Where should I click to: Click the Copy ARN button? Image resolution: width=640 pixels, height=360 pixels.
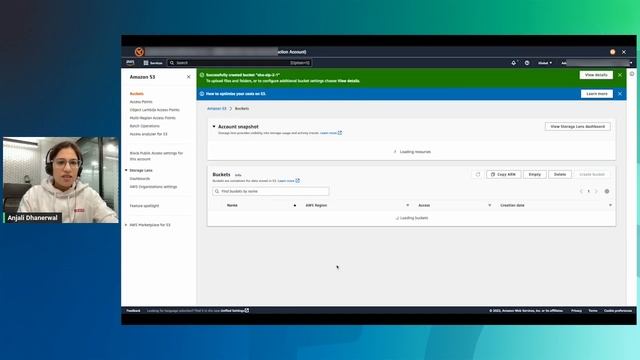coord(504,175)
